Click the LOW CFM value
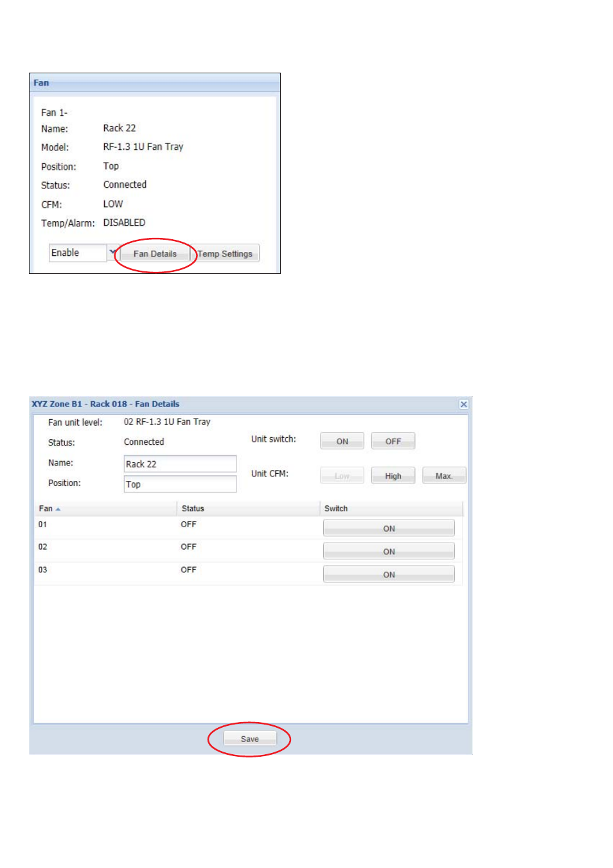613x868 pixels. tap(113, 204)
